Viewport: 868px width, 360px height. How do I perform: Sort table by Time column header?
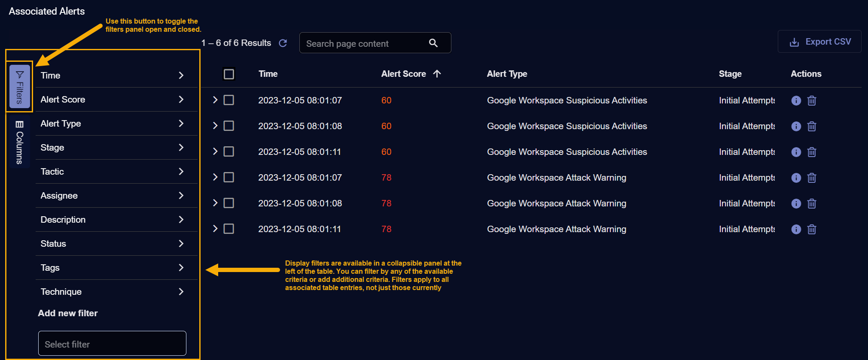coord(268,74)
